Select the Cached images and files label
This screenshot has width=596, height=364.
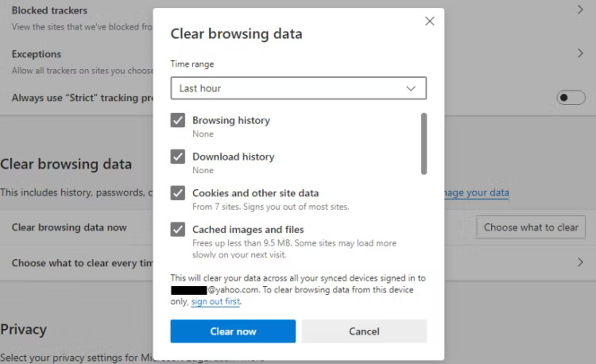[x=248, y=229]
